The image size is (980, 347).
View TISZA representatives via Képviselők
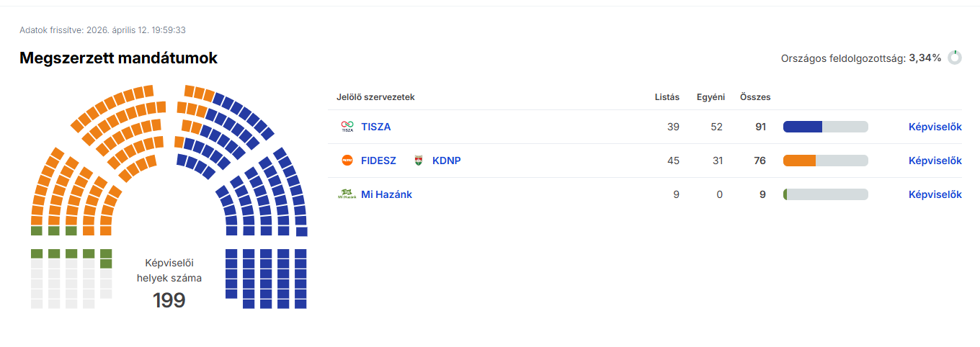pyautogui.click(x=935, y=127)
